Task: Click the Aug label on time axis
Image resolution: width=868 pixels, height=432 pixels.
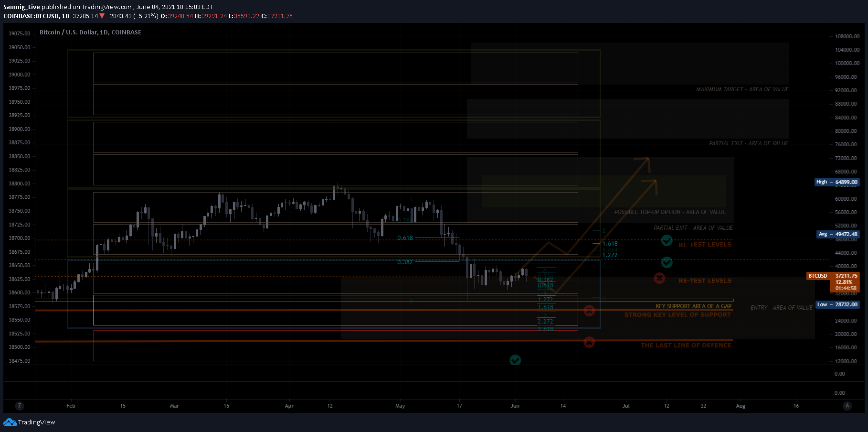Action: (741, 406)
